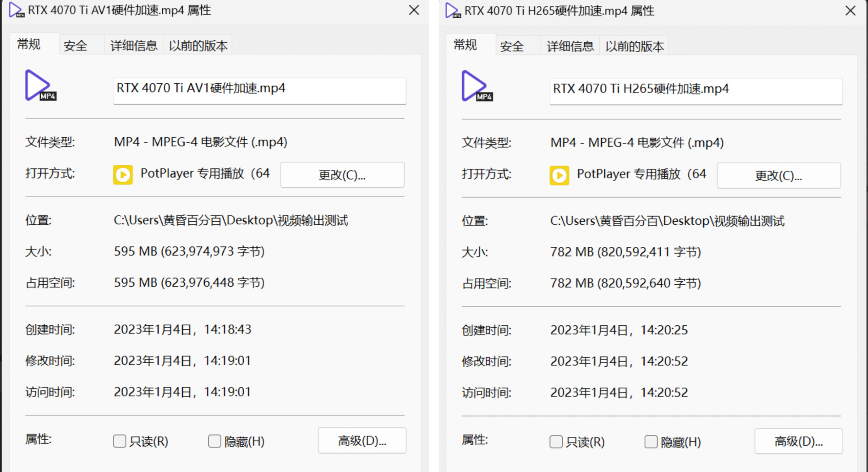Open 安全 tab in H265 dialog
This screenshot has height=472, width=868.
[512, 46]
